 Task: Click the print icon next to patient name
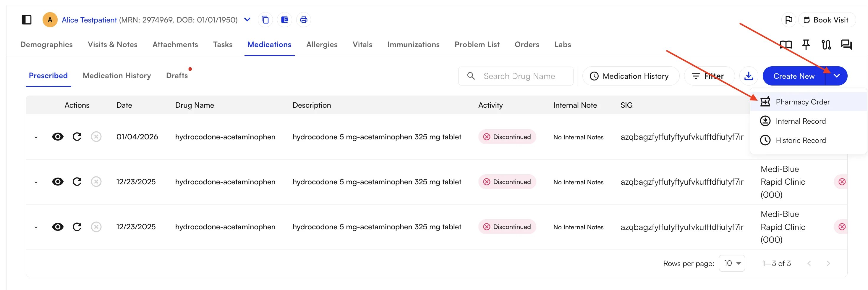[304, 20]
